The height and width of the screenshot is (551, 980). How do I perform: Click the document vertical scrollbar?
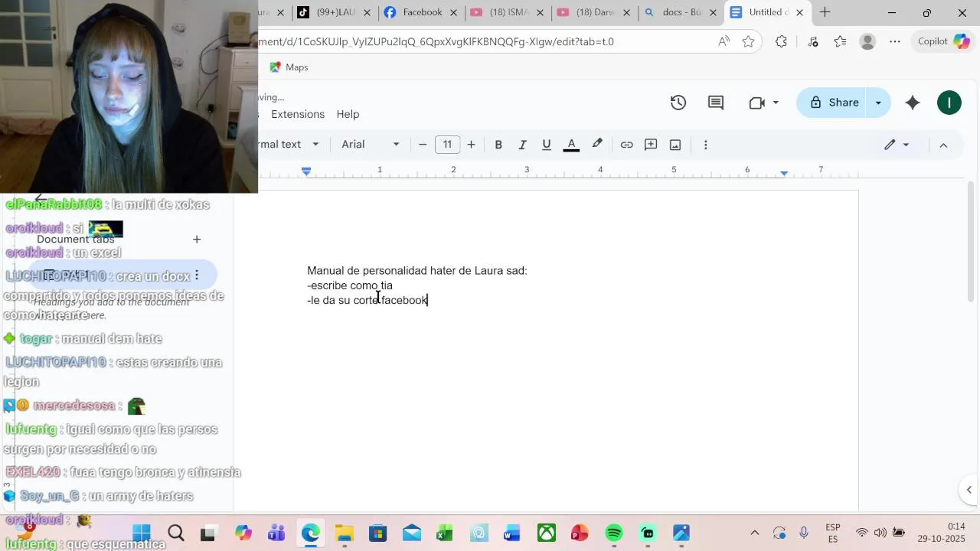(972, 241)
